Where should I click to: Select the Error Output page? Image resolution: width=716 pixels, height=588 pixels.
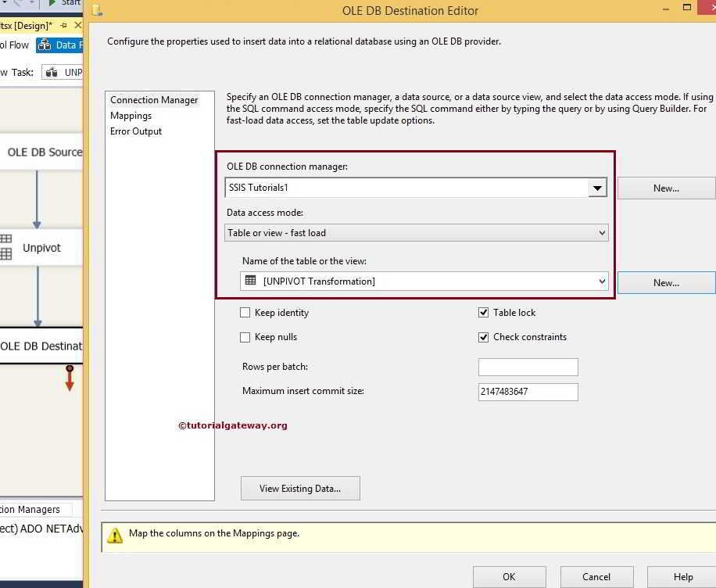pyautogui.click(x=136, y=131)
